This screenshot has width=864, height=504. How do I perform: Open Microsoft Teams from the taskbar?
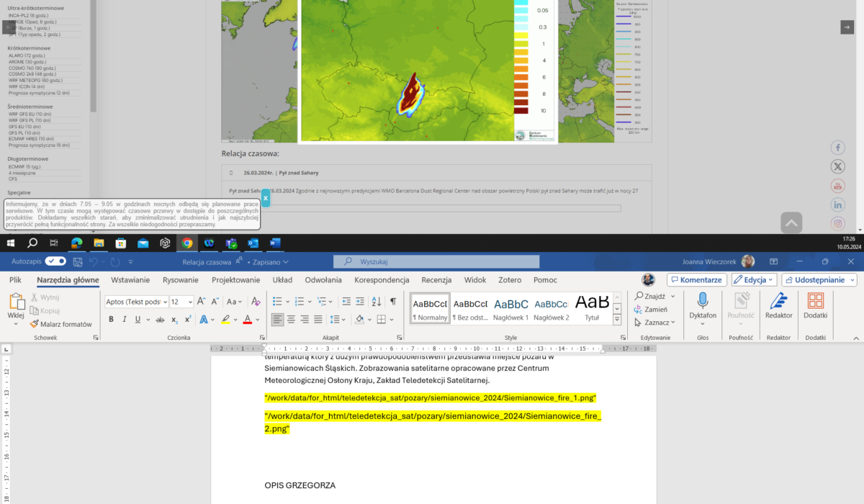click(230, 243)
